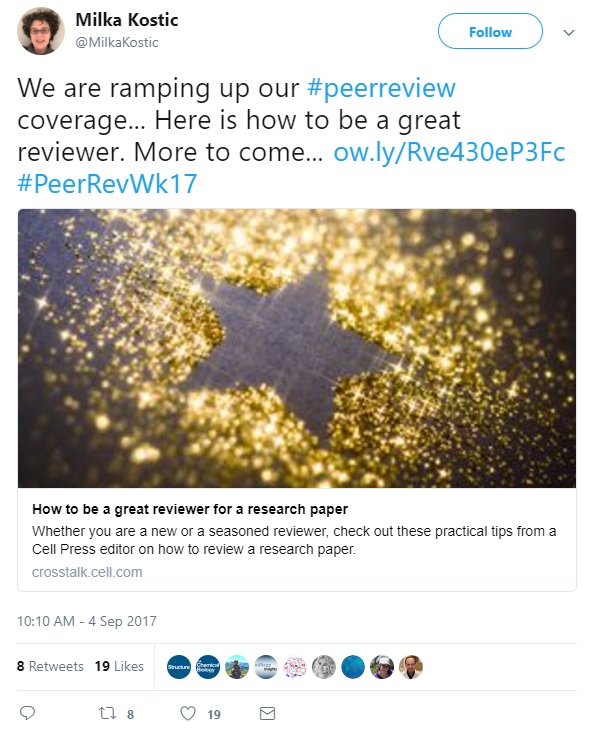Open the 'How to be a great reviewer' card title
600x733 pixels.
190,509
